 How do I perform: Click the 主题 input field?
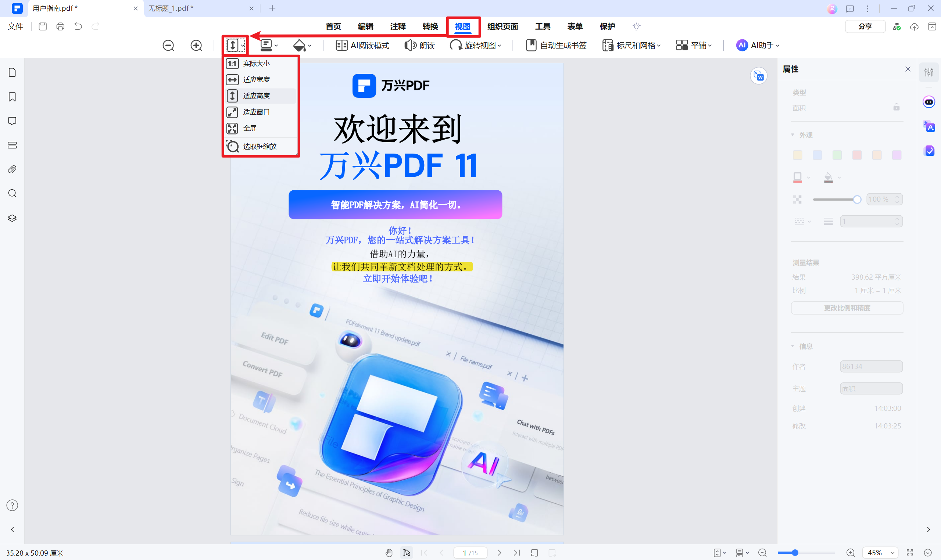click(x=871, y=389)
